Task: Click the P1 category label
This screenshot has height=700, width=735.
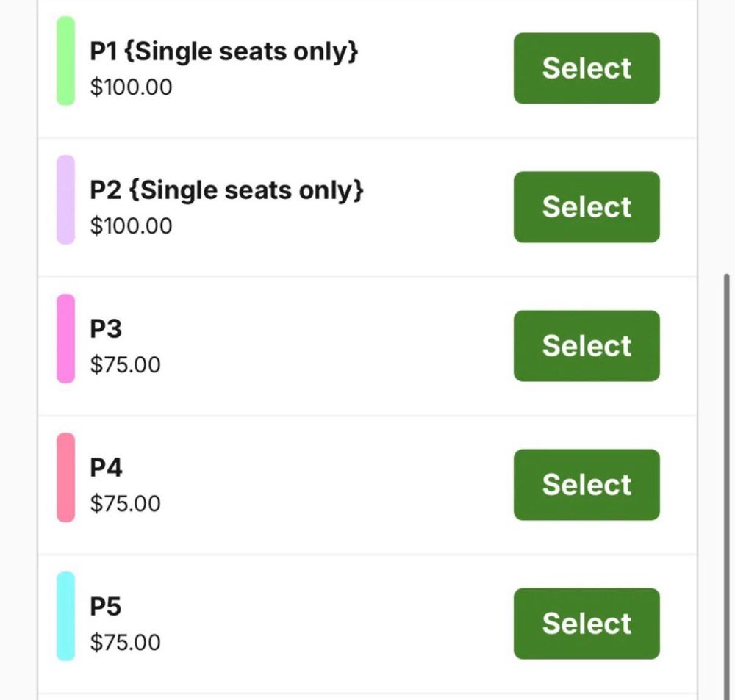Action: tap(222, 50)
